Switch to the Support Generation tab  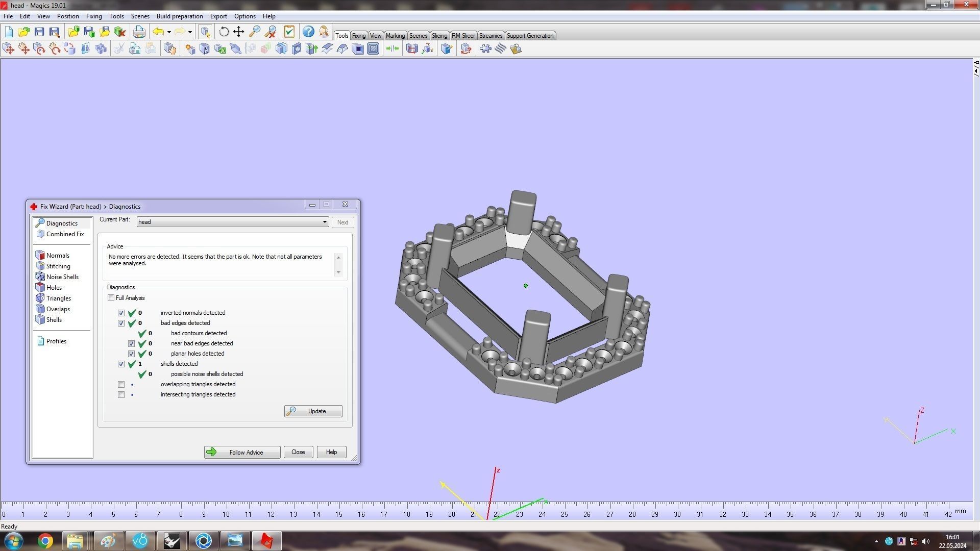[529, 36]
